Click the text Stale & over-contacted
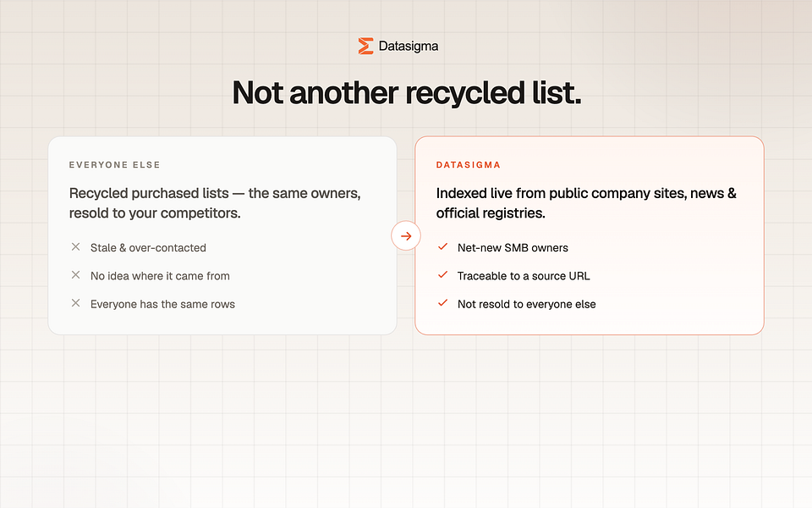Image resolution: width=812 pixels, height=508 pixels. point(148,248)
